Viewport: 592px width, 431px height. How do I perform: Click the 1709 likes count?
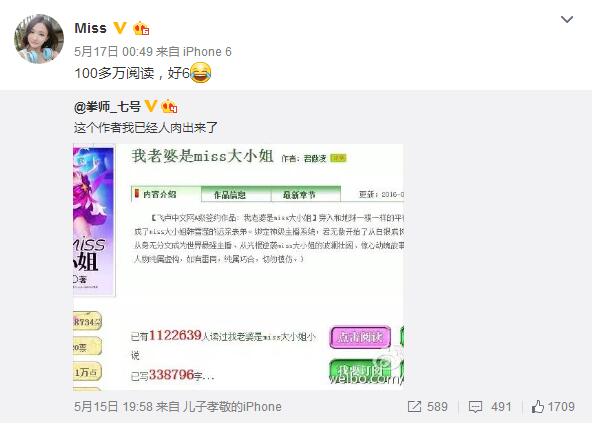click(561, 406)
